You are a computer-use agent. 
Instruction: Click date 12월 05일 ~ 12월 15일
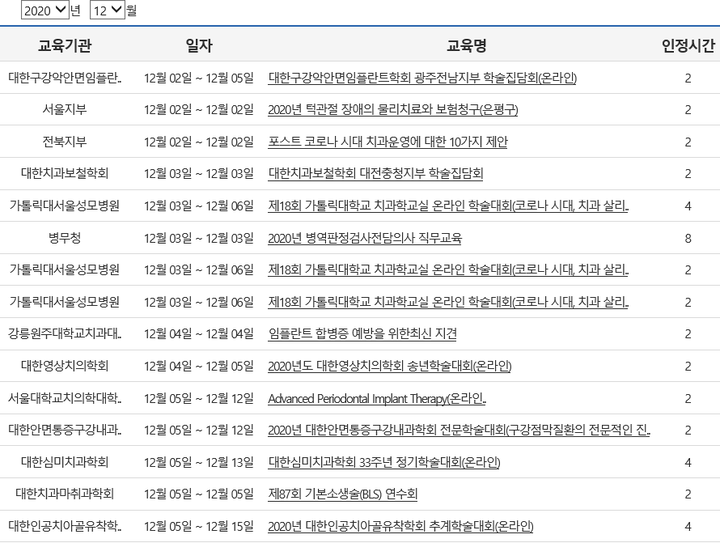point(199,526)
